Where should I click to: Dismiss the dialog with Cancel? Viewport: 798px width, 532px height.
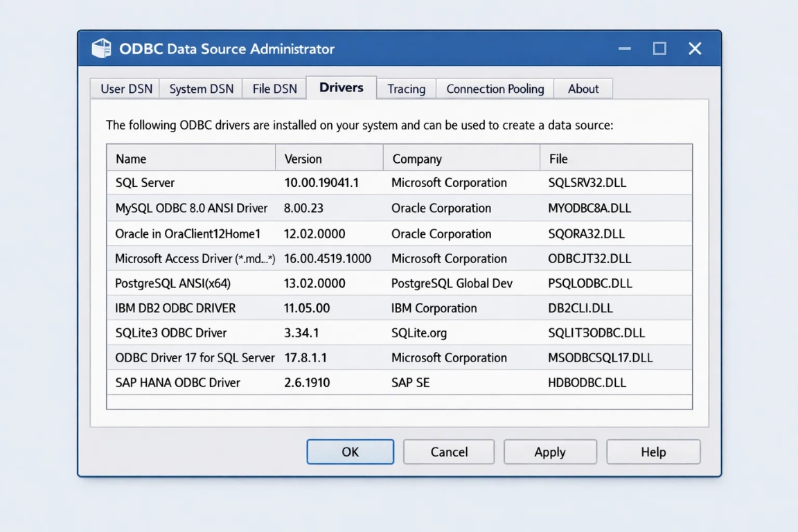tap(448, 452)
